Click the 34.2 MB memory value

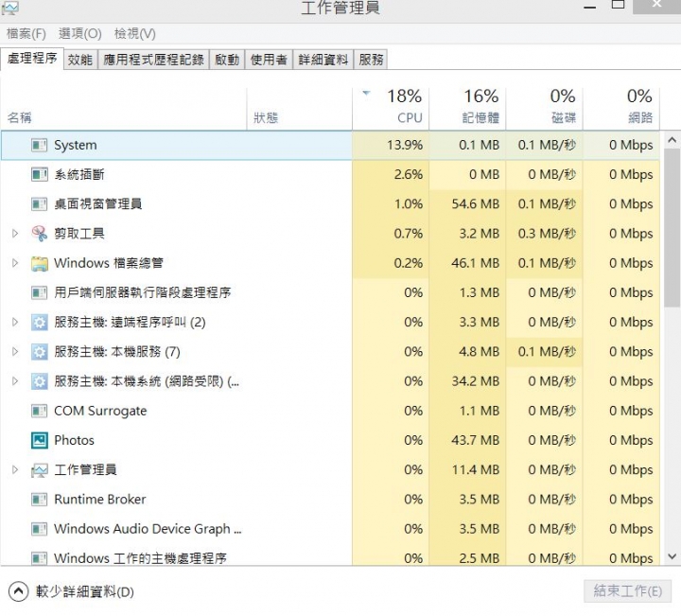coord(476,381)
